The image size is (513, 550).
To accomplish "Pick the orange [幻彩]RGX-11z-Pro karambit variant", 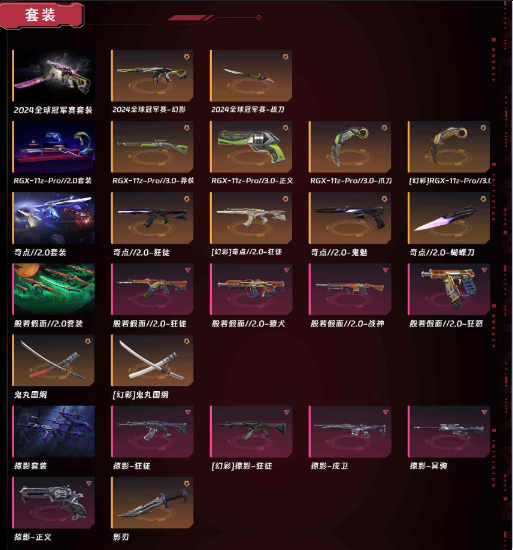I will (449, 147).
